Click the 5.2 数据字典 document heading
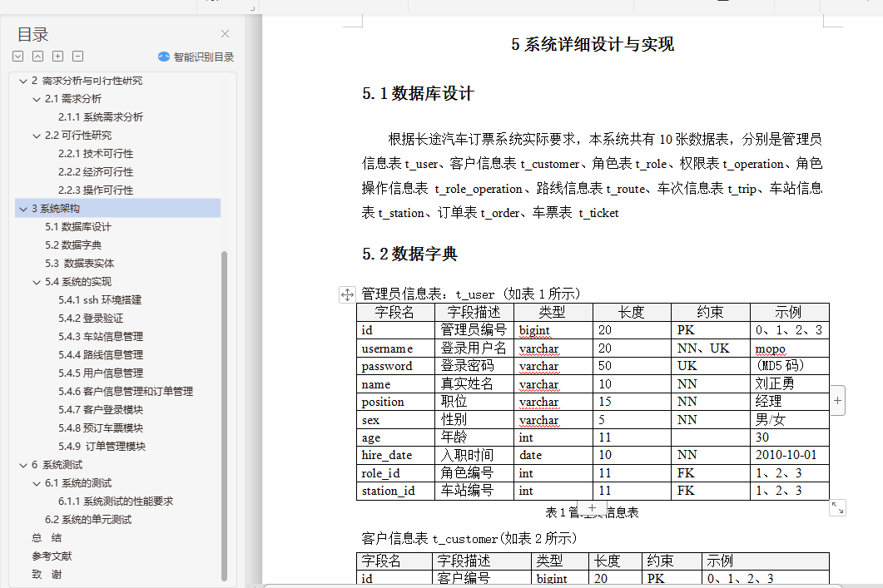883x588 pixels. point(409,254)
